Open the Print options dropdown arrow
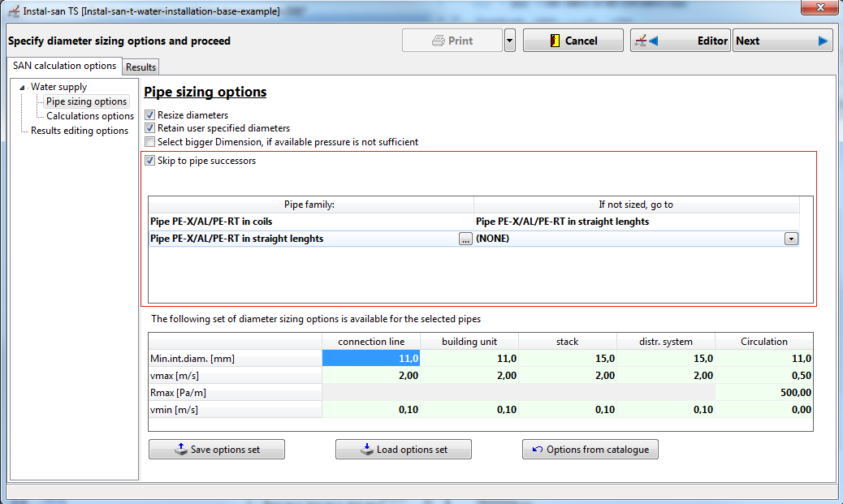The width and height of the screenshot is (843, 504). (510, 41)
